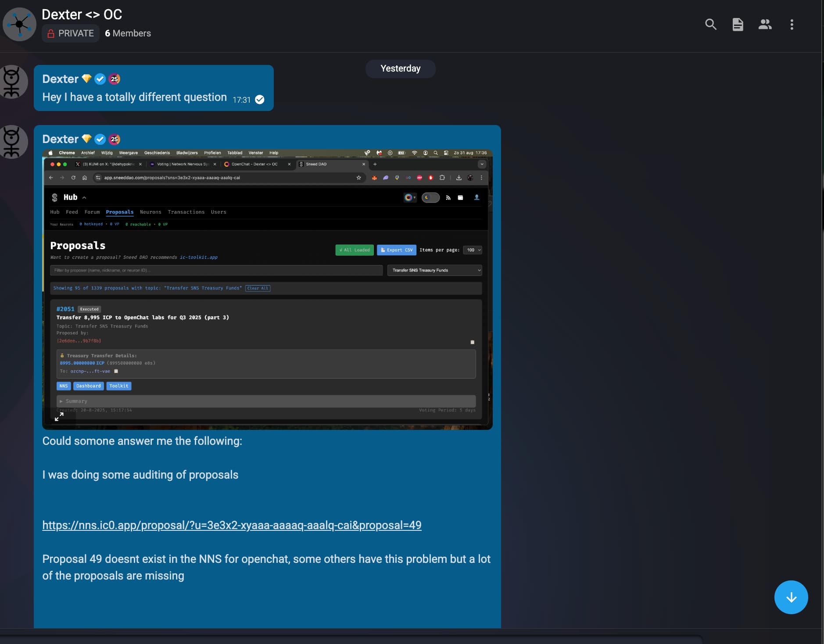In the shared screenshot, click the browser address bar
This screenshot has height=644, width=824.
coord(229,178)
